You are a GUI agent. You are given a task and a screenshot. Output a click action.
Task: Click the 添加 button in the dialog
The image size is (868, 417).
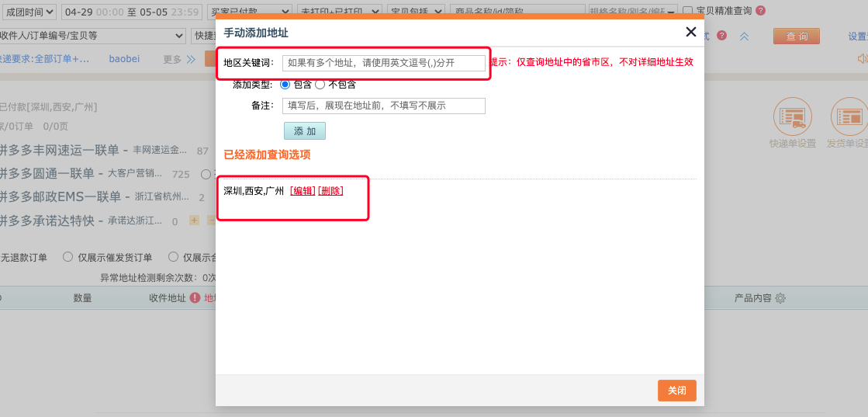pos(305,131)
